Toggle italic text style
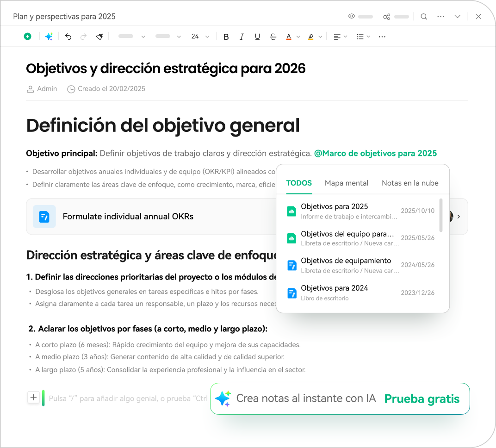The height and width of the screenshot is (448, 496). (x=242, y=37)
